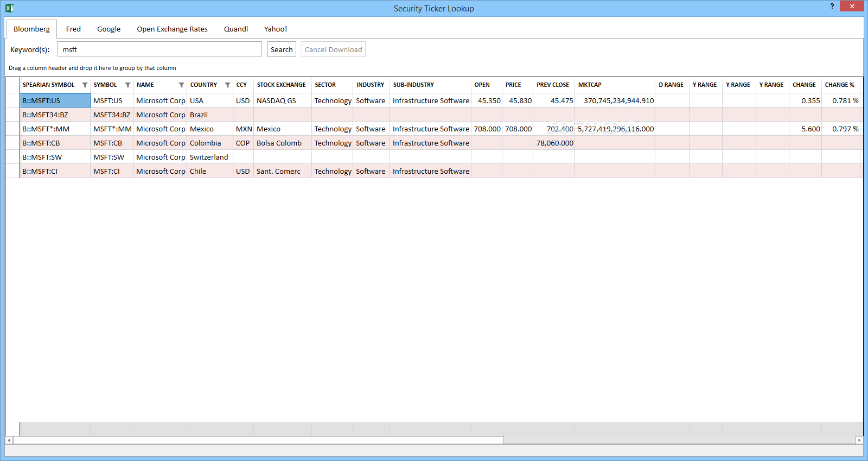
Task: Open filter icon on SYMBOL column
Action: coord(127,85)
